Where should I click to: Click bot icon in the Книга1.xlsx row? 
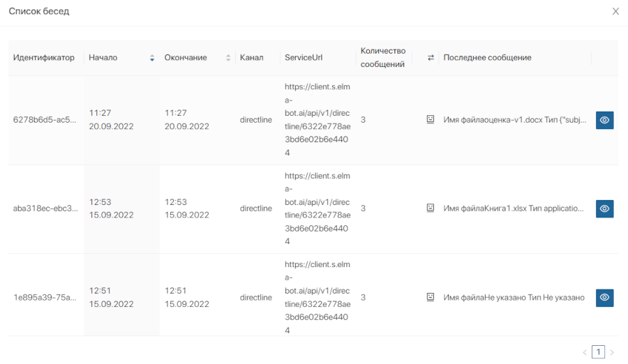(x=431, y=208)
